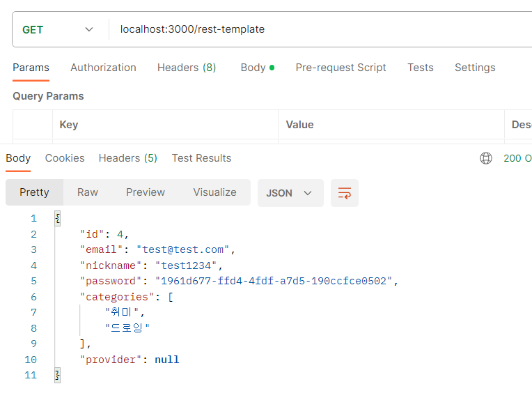
Task: Toggle the line wrap icon
Action: pos(345,193)
